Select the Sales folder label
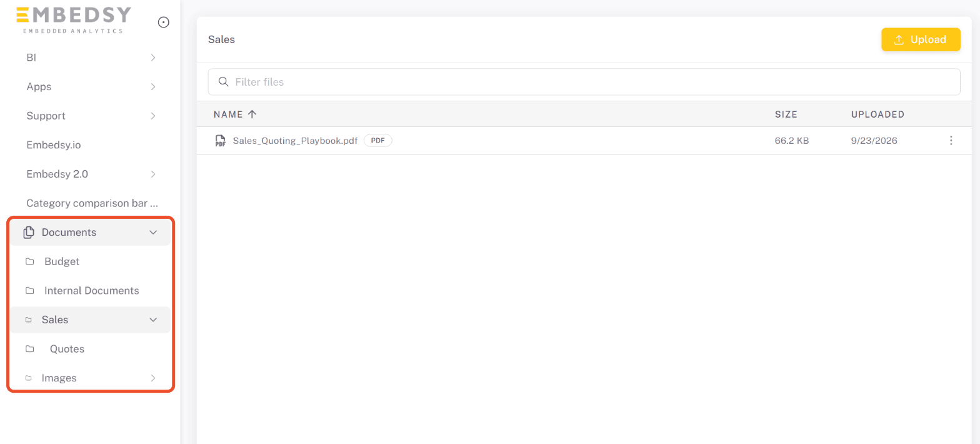The image size is (980, 444). 55,320
